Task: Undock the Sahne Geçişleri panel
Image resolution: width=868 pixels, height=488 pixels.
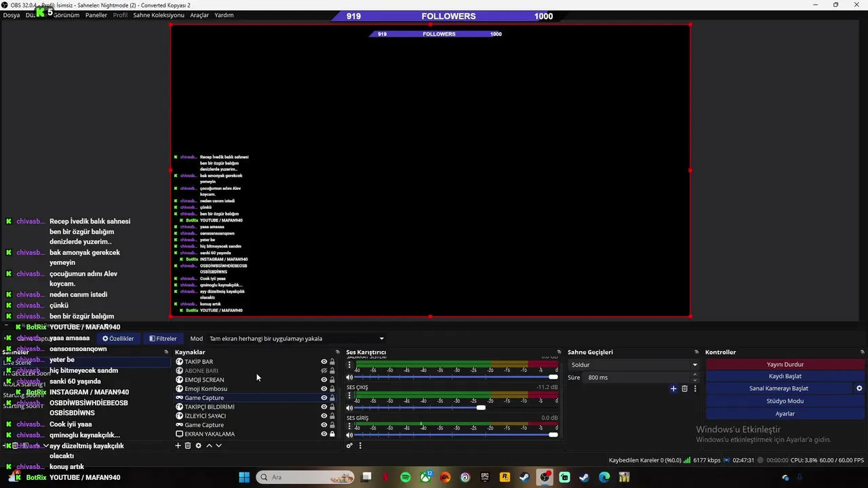Action: click(x=696, y=352)
